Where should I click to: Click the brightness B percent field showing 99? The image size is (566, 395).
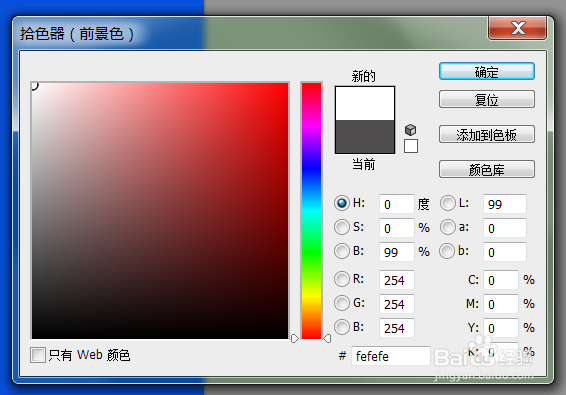click(x=396, y=252)
